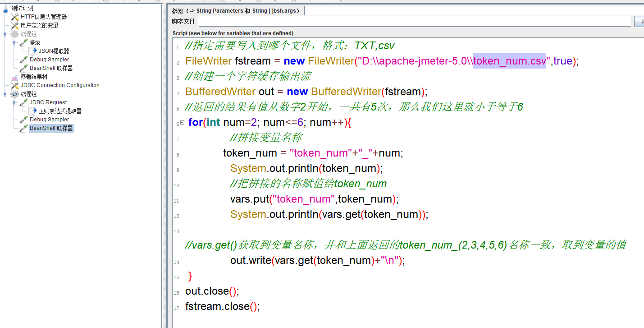Click the gear icon of the enabled 线程组
Viewport: 644px width, 328px height.
(15, 94)
